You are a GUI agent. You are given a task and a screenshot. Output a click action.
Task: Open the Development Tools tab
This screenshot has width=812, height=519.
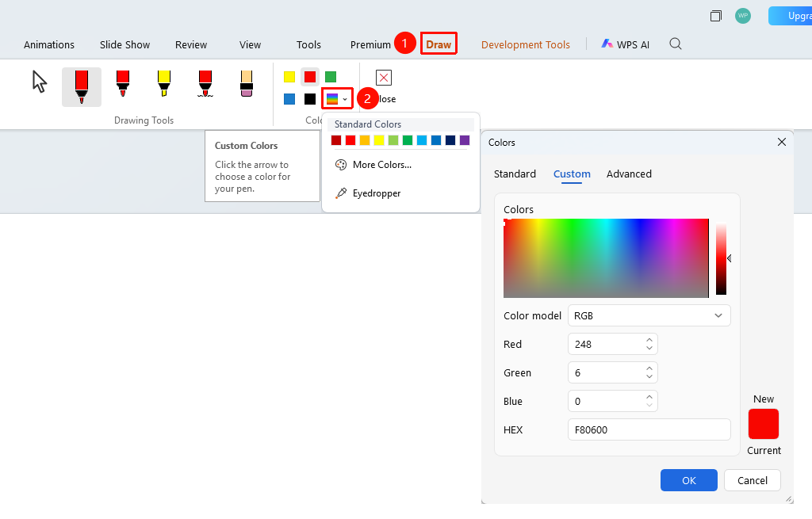(526, 44)
